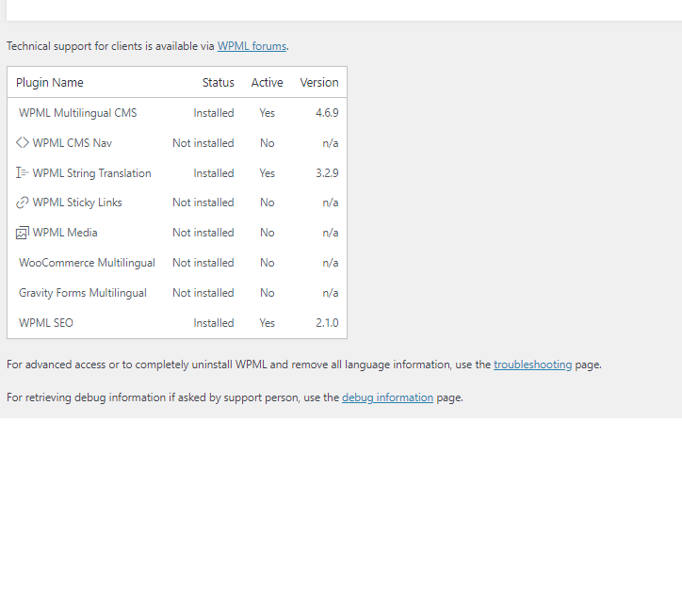Open the troubleshooting page link

tap(533, 365)
